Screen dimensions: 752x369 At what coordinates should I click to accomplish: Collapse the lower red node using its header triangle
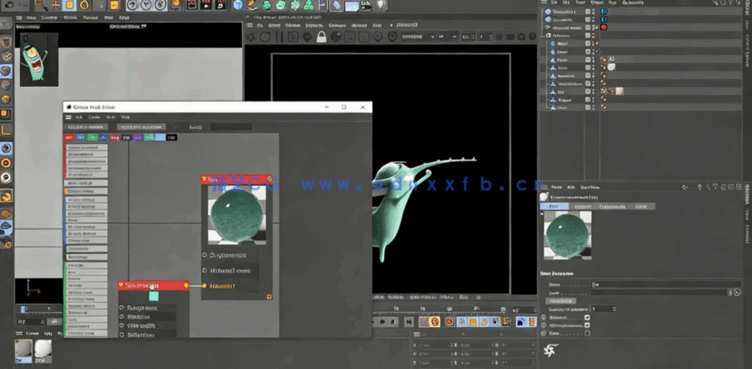(121, 286)
